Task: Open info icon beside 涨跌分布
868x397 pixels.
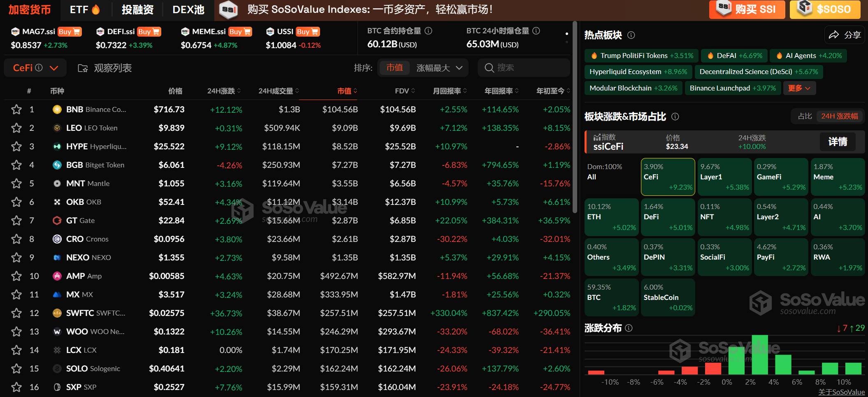Action: [629, 328]
